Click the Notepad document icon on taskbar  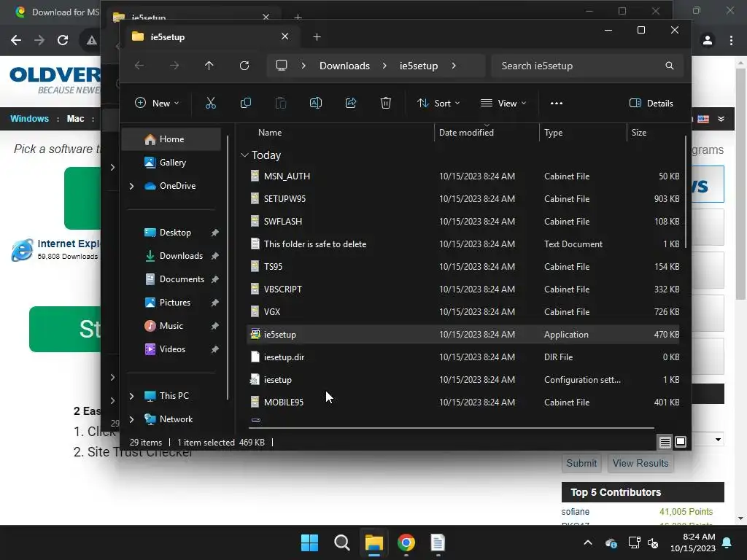click(x=438, y=542)
